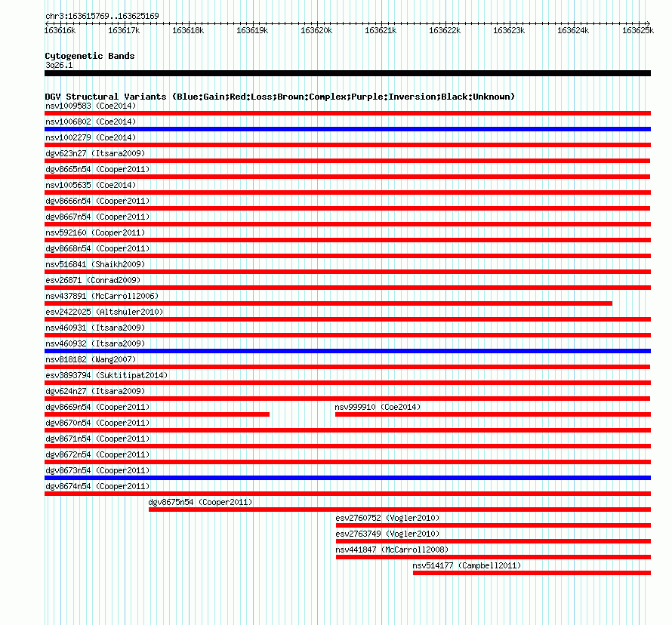This screenshot has height=625, width=672.
Task: Click the red bar under nsv514177
Action: click(532, 573)
